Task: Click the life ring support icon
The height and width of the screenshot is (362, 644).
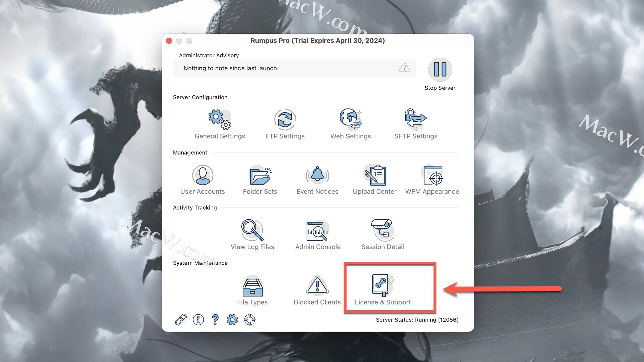Action: [250, 320]
